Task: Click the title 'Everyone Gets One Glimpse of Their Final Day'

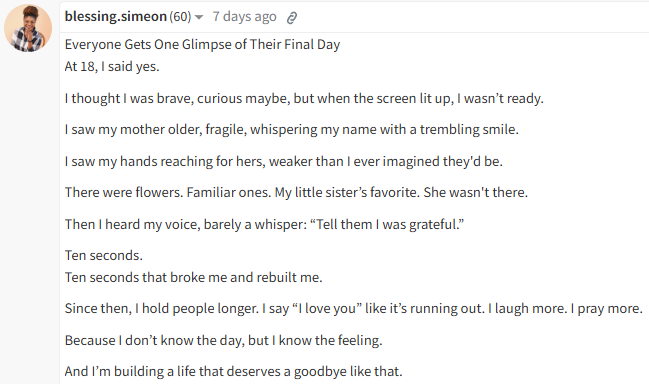Action: (x=202, y=44)
